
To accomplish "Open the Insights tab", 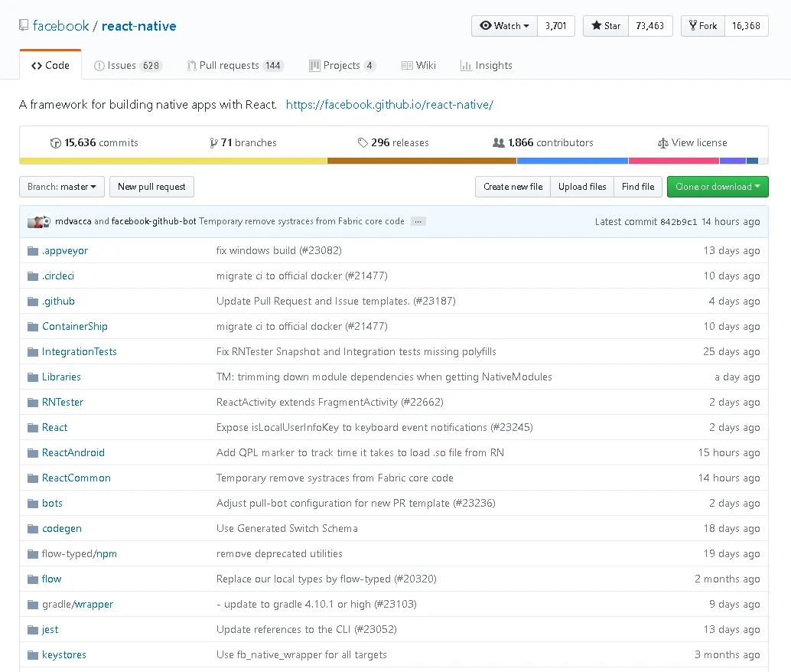I will tap(487, 66).
